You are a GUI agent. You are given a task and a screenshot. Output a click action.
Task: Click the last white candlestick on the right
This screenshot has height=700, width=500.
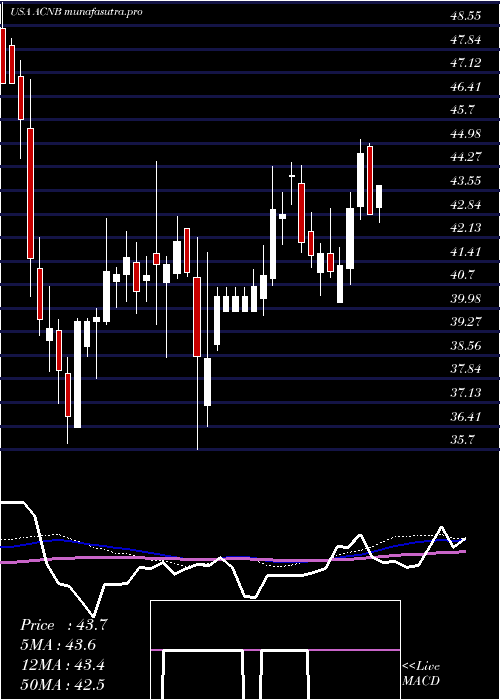click(379, 196)
